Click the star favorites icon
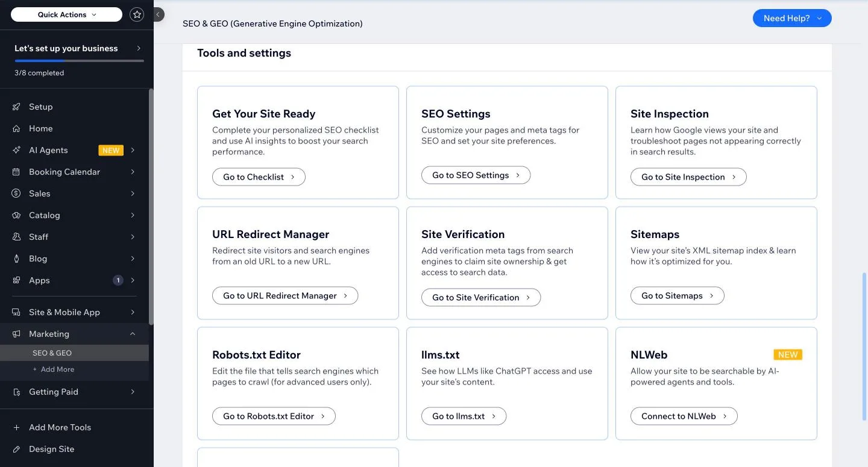 tap(137, 14)
